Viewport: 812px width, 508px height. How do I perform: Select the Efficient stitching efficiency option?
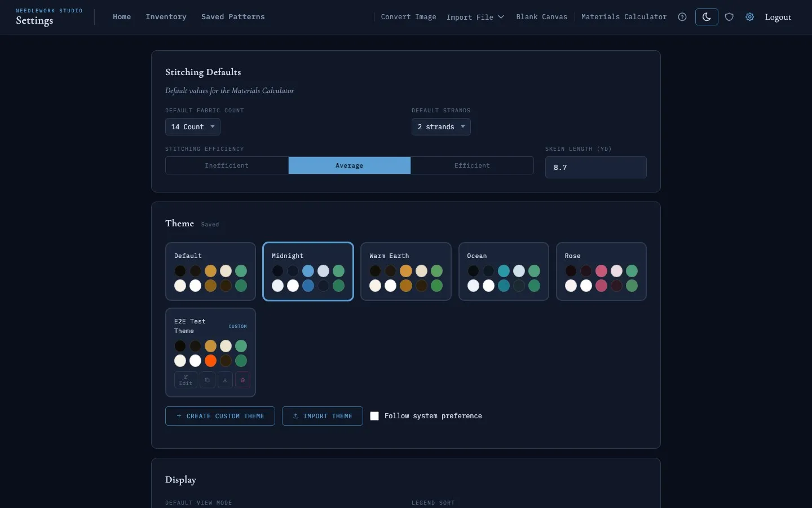(472, 165)
